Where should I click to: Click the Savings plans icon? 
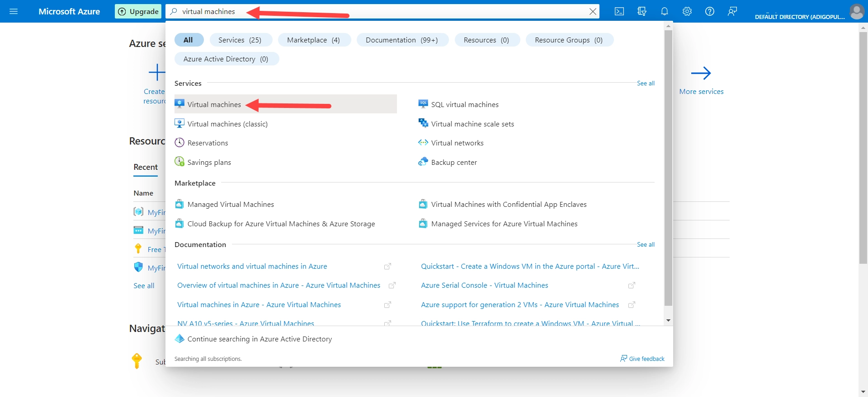coord(179,162)
